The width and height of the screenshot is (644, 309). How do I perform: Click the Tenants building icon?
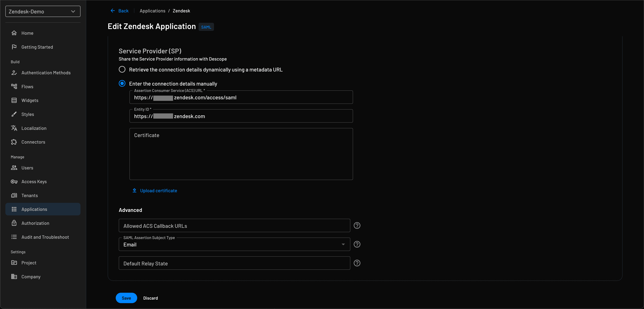point(14,195)
